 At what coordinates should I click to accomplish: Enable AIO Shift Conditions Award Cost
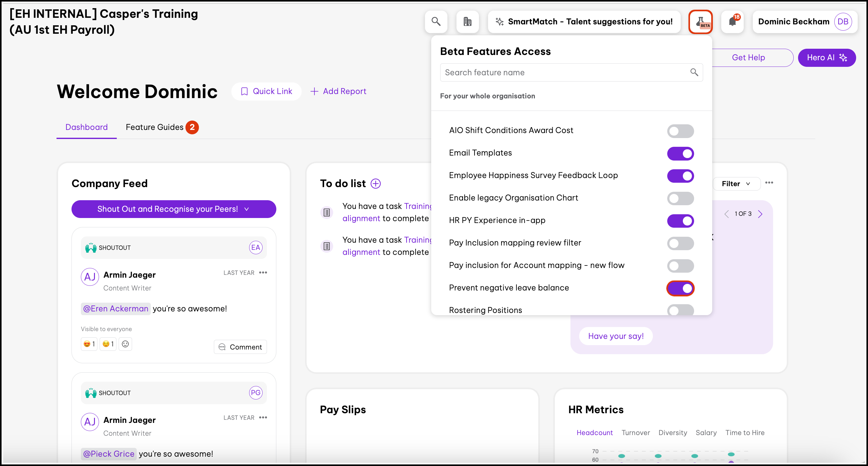tap(680, 131)
